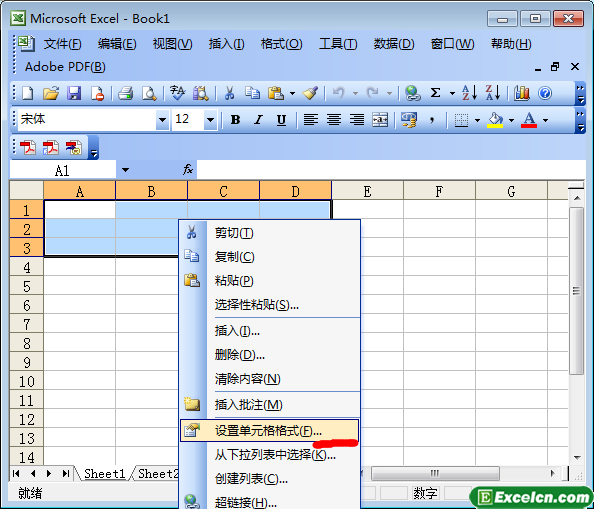Align text left in the formatting toolbar
The image size is (594, 509).
pos(311,120)
